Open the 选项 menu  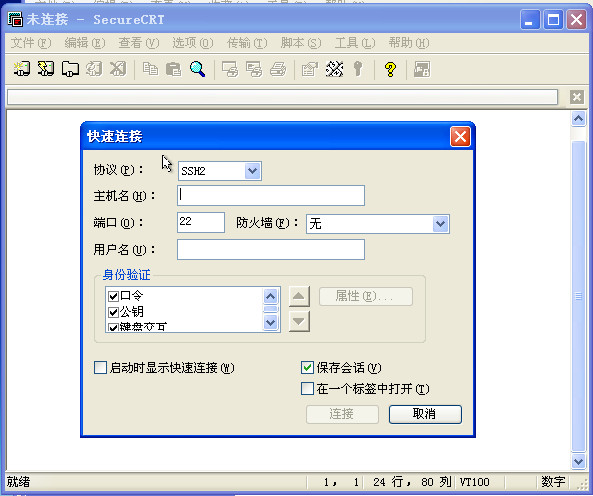(192, 43)
